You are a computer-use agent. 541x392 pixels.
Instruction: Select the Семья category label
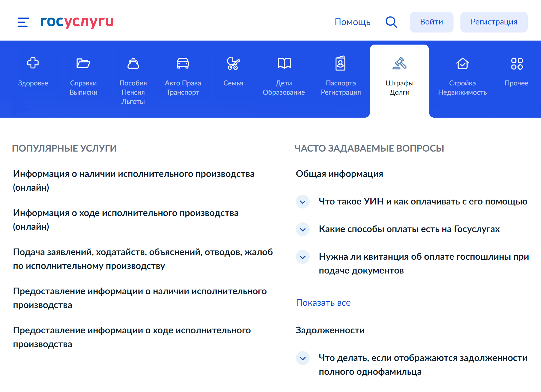click(x=233, y=83)
